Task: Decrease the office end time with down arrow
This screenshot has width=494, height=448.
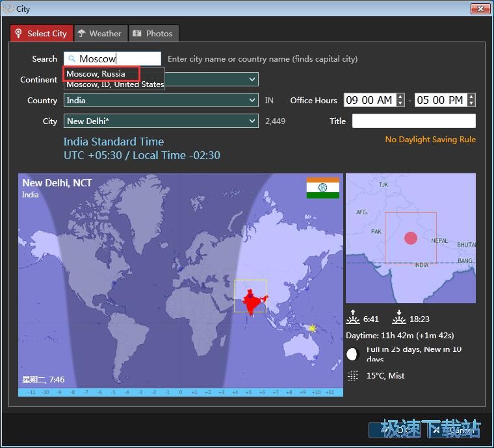Action: tap(471, 103)
